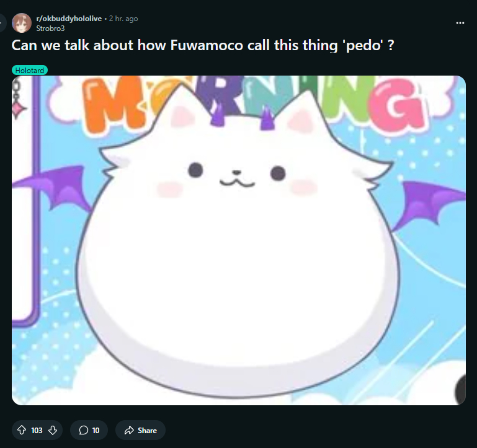Select the Share text label
Image resolution: width=477 pixels, height=448 pixels.
coord(147,431)
